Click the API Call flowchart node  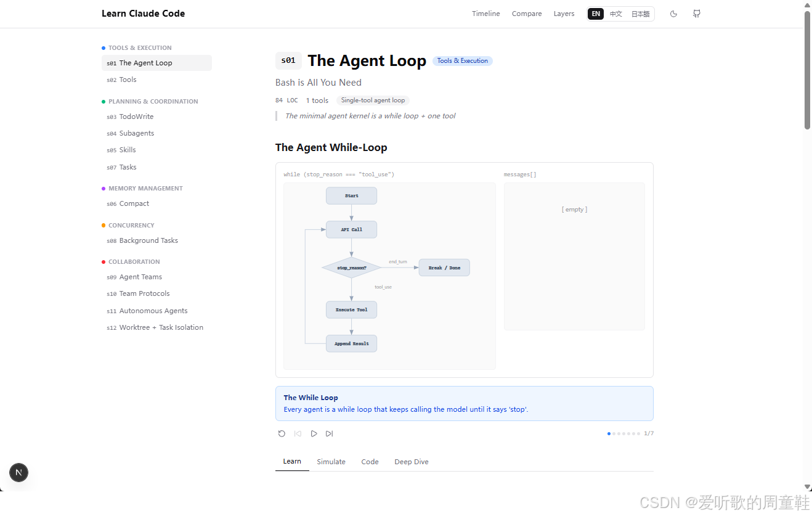click(351, 229)
